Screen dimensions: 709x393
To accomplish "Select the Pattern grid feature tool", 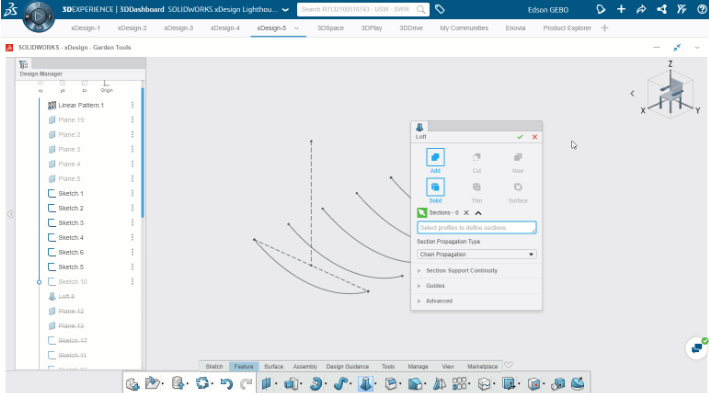I will [x=459, y=384].
